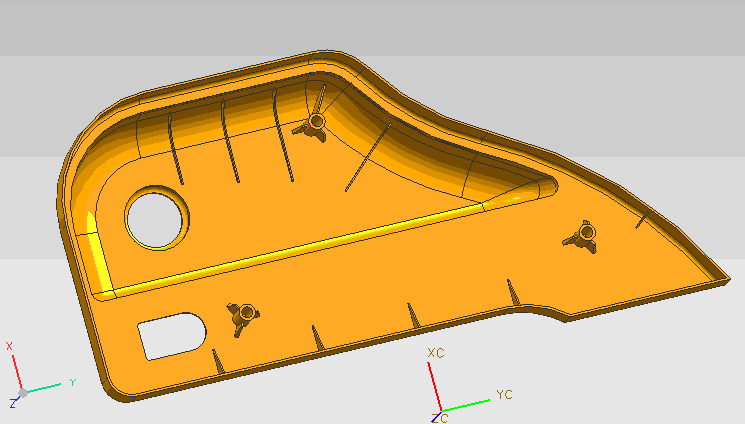Select the rounded rectangular cutout on the flange
This screenshot has height=424, width=745.
172,336
